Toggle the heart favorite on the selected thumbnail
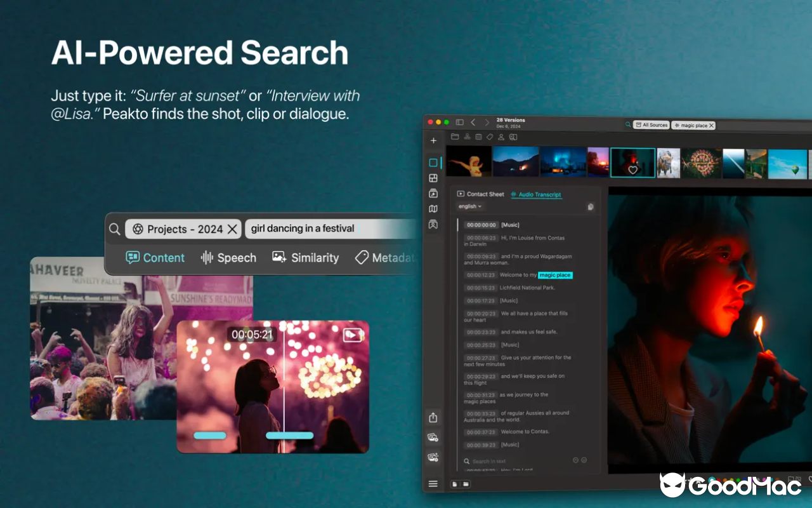 [x=633, y=170]
